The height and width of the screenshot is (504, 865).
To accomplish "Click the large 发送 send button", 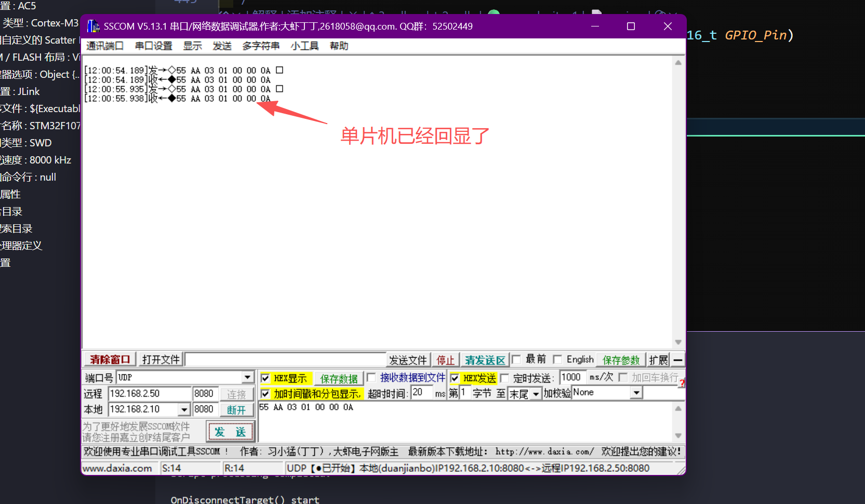I will [x=230, y=432].
